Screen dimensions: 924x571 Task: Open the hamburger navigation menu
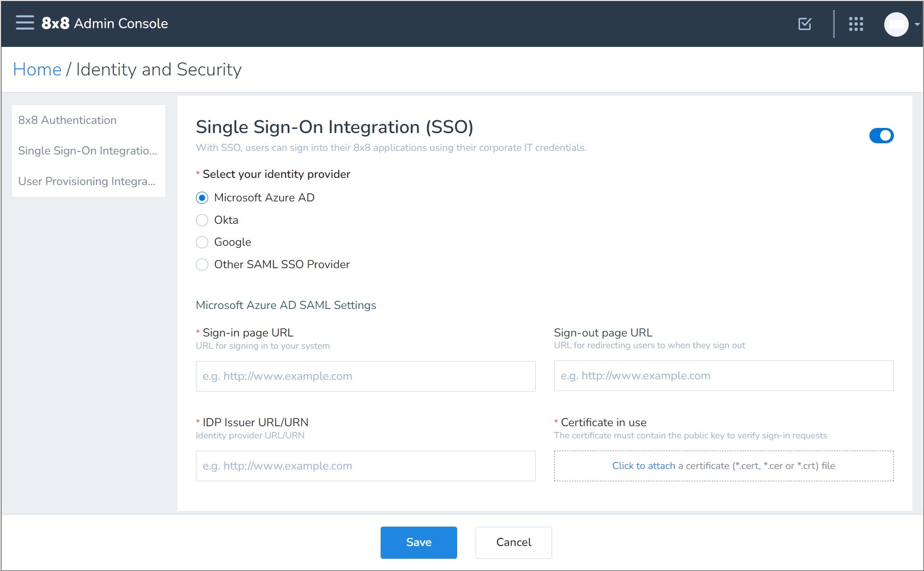click(x=24, y=23)
